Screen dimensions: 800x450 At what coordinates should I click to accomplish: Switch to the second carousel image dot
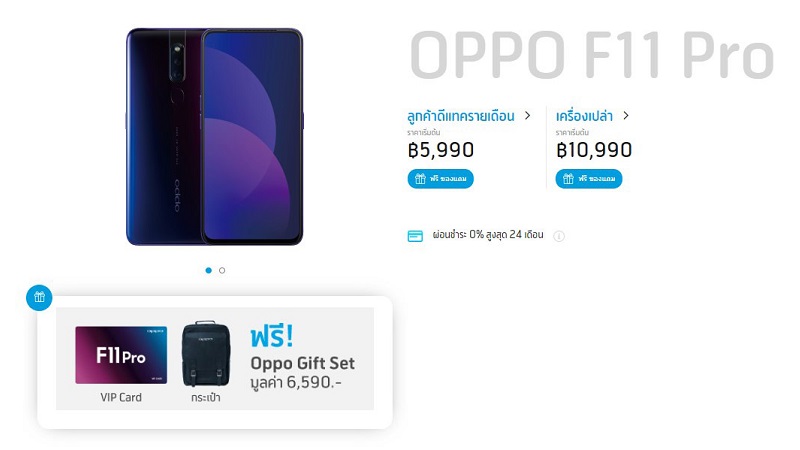(x=222, y=270)
